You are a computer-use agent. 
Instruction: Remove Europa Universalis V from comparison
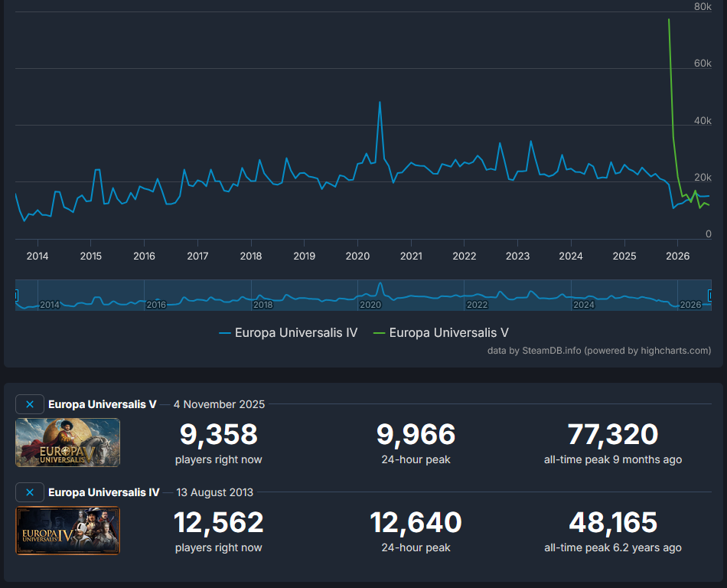click(x=30, y=404)
